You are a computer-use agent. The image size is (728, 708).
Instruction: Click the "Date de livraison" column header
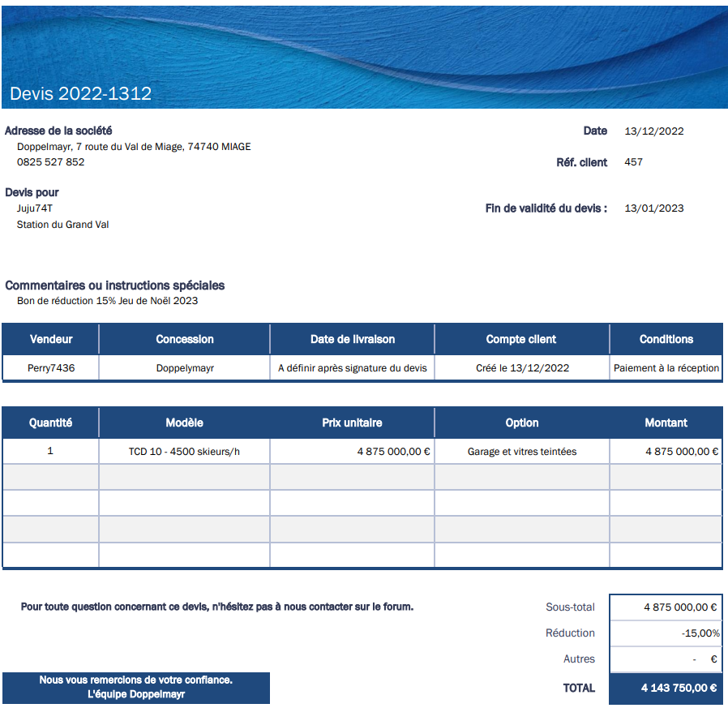[353, 339]
